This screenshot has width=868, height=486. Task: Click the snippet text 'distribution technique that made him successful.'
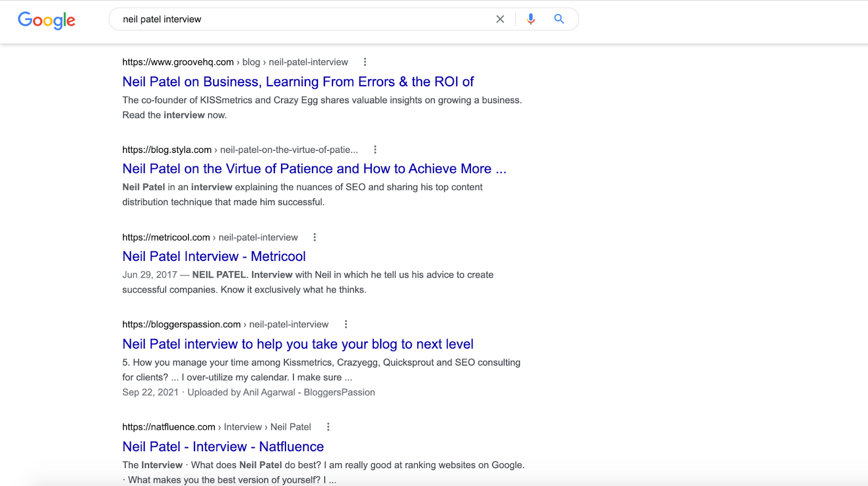point(224,202)
